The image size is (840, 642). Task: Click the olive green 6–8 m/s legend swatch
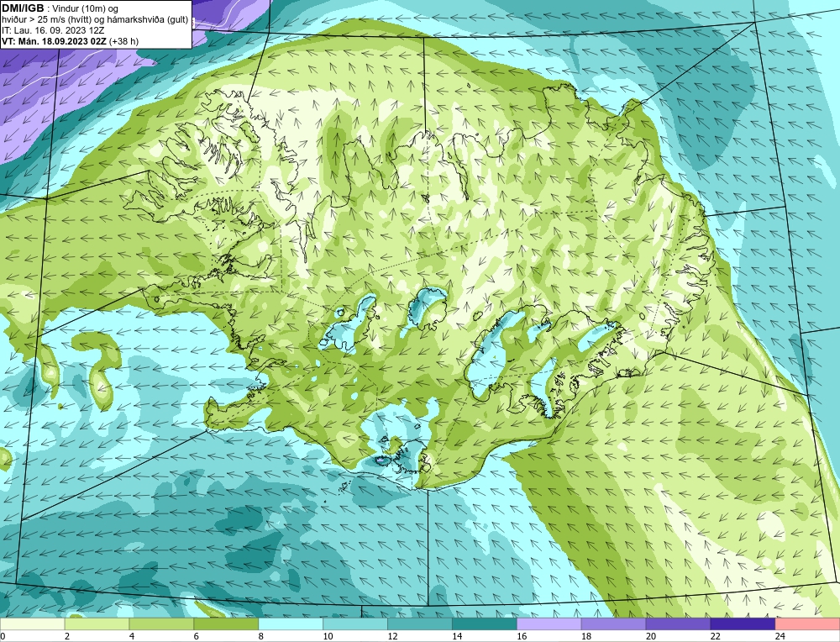pos(226,624)
